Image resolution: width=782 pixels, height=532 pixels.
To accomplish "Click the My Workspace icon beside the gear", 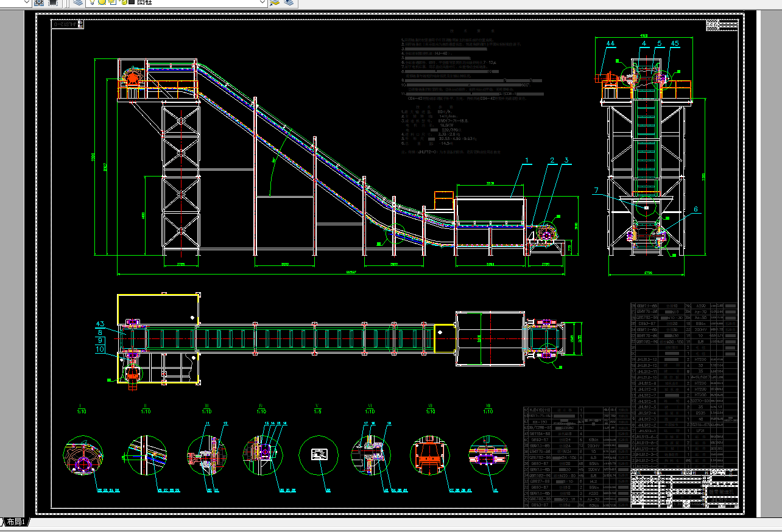I will (53, 2).
